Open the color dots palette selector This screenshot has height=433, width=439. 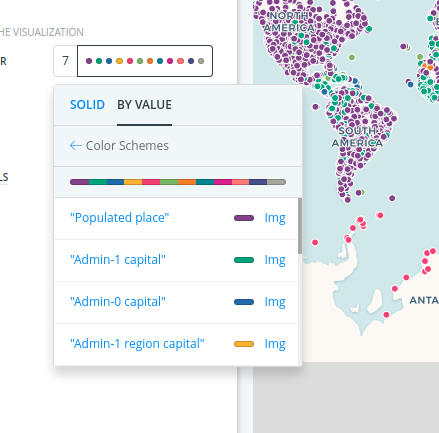[x=145, y=61]
